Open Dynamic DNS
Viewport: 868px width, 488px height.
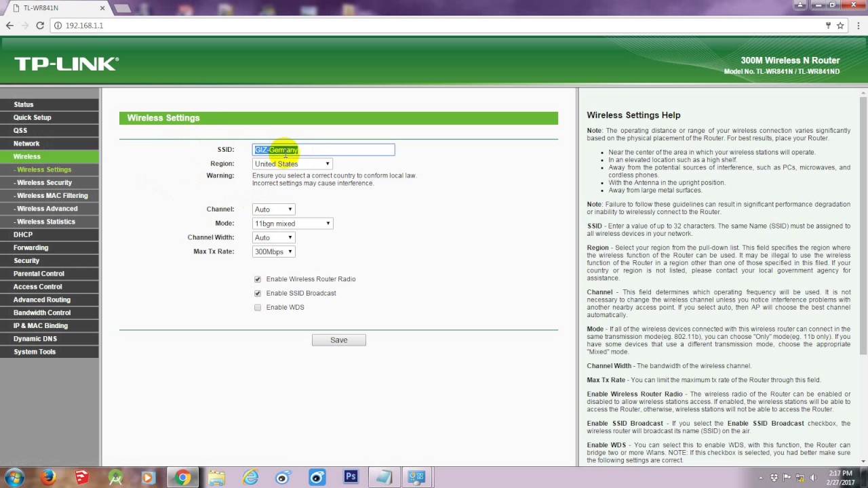coord(50,339)
